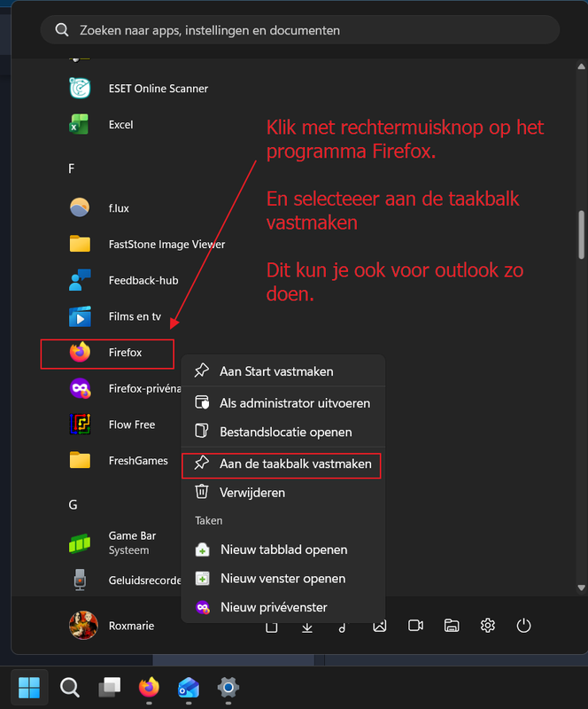The width and height of the screenshot is (588, 709).
Task: Open taskbar Search magnifier
Action: [70, 688]
